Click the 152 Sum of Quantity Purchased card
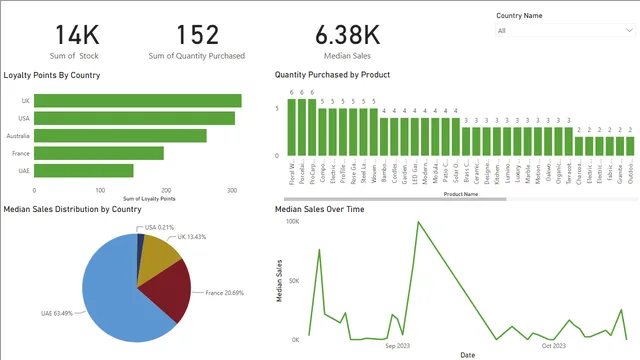640x360 pixels. coord(197,41)
